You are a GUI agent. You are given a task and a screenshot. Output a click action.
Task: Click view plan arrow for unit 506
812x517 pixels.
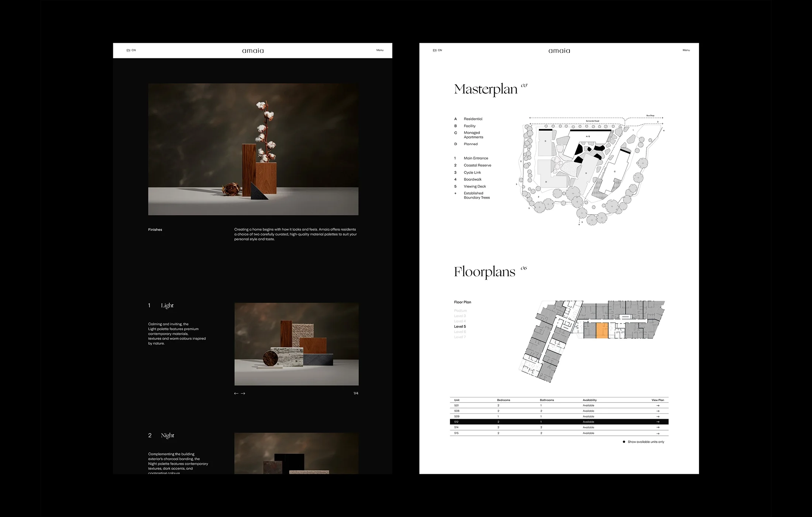tap(658, 411)
